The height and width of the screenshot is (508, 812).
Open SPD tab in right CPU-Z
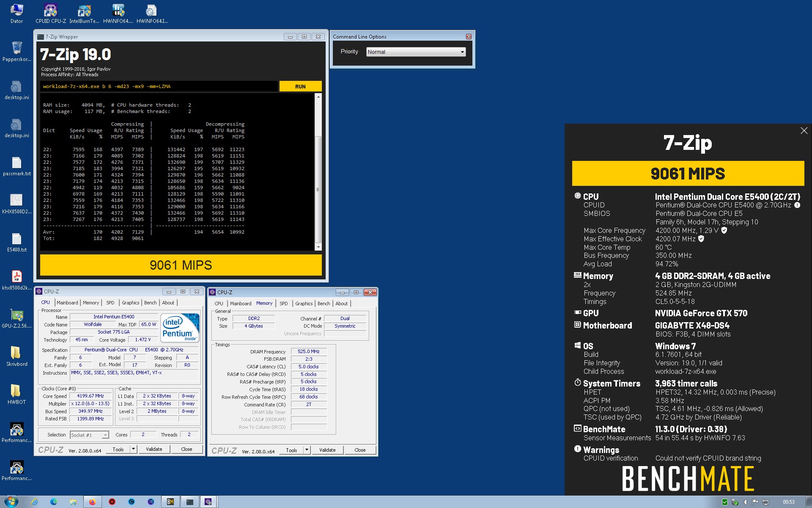[x=284, y=304]
